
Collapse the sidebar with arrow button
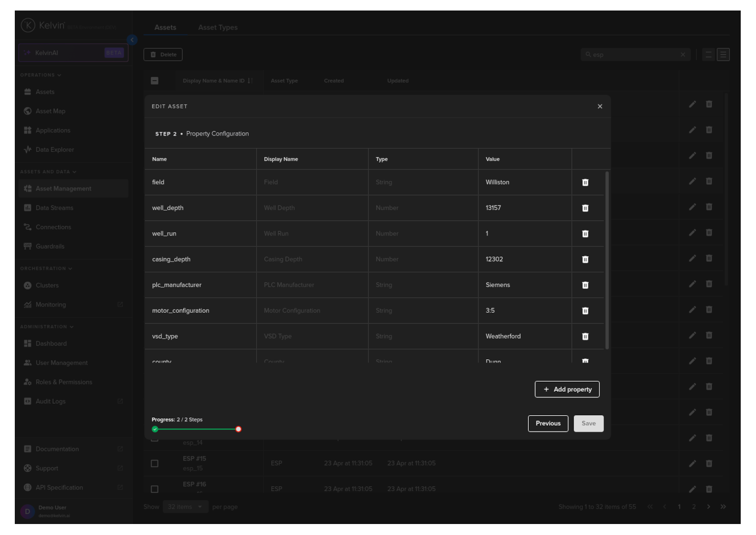[x=132, y=40]
